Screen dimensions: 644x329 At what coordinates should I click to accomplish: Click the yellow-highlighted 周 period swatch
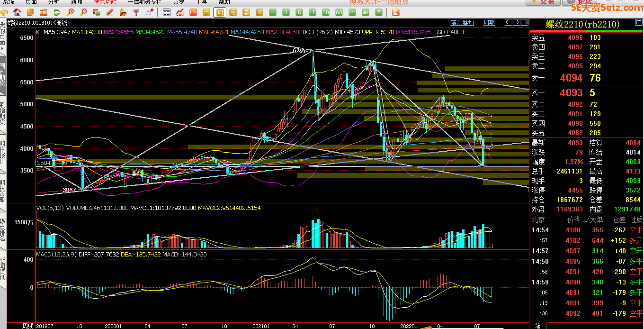click(x=220, y=12)
